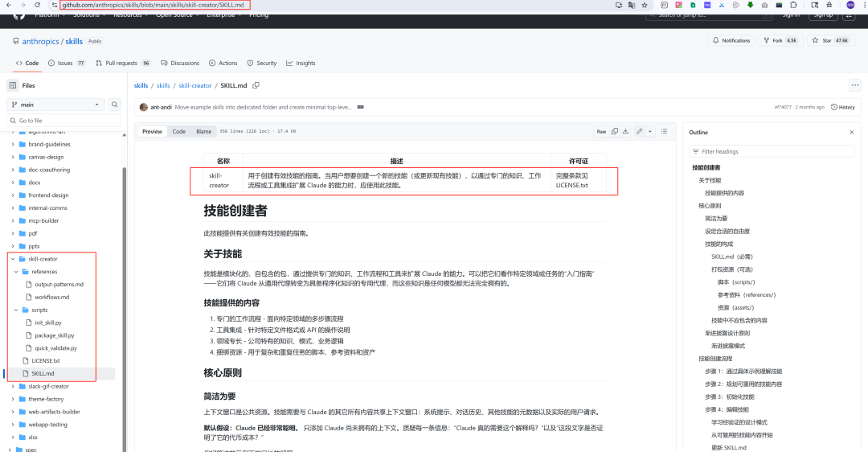Viewport: 868px width, 452px height.
Task: Download the raw file
Action: coord(627,131)
